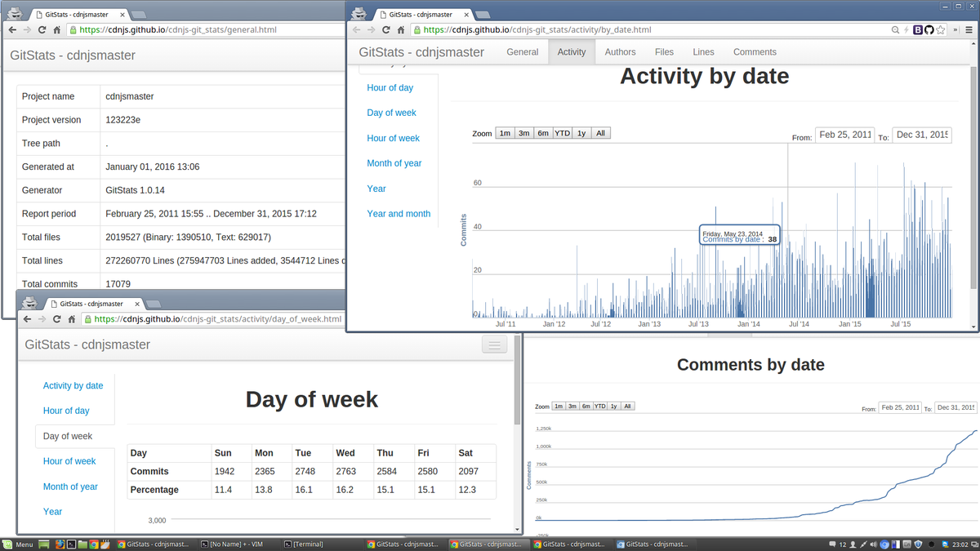Open file manager folder icon in taskbar

pyautogui.click(x=83, y=544)
